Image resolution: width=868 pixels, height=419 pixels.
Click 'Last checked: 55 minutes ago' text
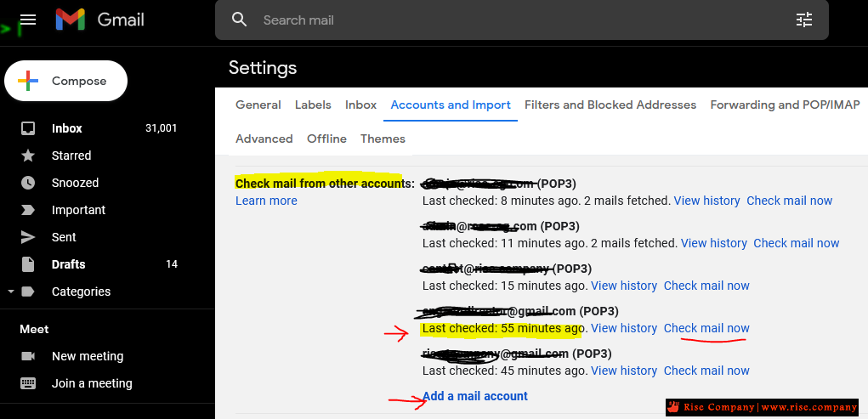pos(503,328)
